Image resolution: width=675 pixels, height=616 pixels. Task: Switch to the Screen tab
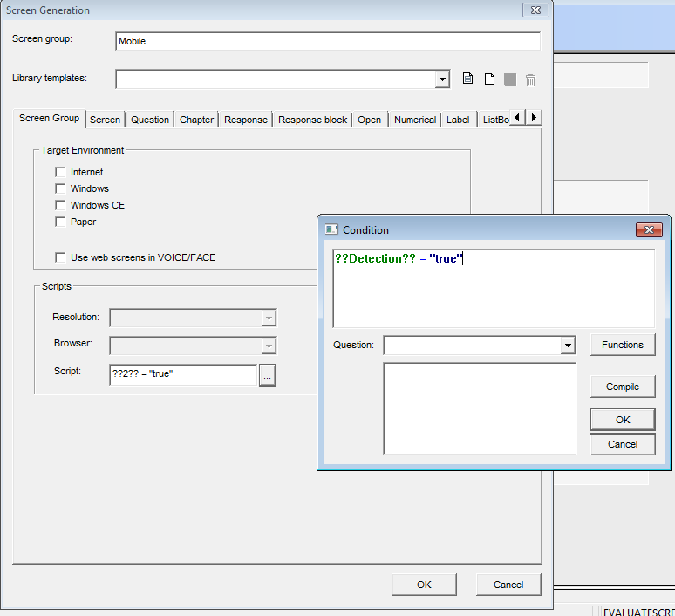point(105,120)
